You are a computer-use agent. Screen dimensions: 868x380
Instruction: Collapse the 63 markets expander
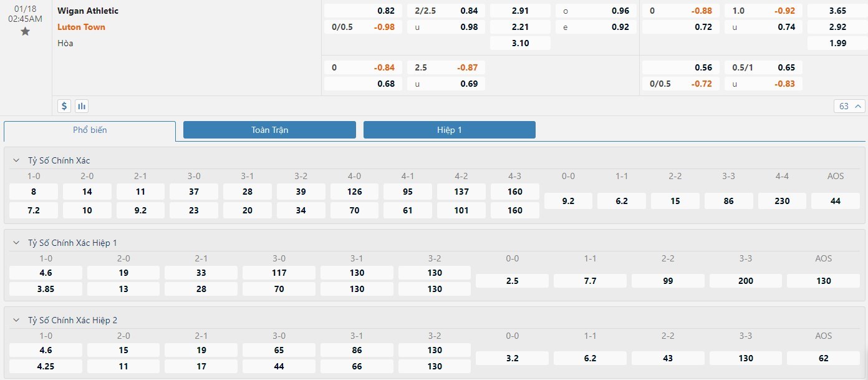coord(849,106)
